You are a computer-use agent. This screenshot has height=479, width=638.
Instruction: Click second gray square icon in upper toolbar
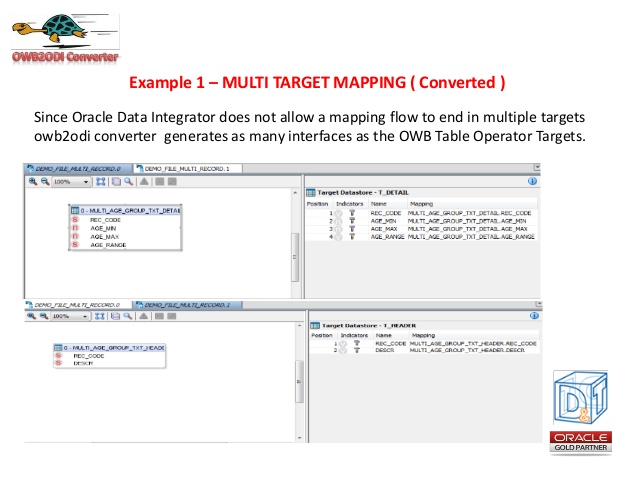pyautogui.click(x=172, y=182)
